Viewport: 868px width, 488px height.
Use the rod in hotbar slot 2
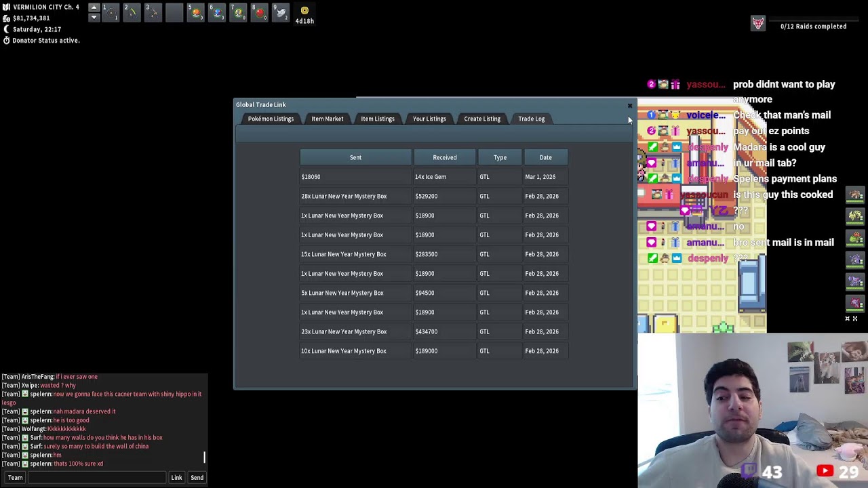132,12
